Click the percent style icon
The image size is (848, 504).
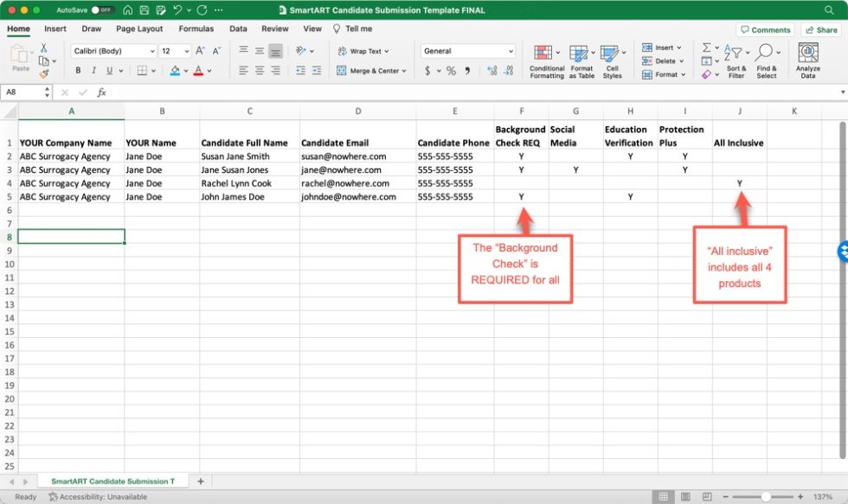tap(451, 71)
